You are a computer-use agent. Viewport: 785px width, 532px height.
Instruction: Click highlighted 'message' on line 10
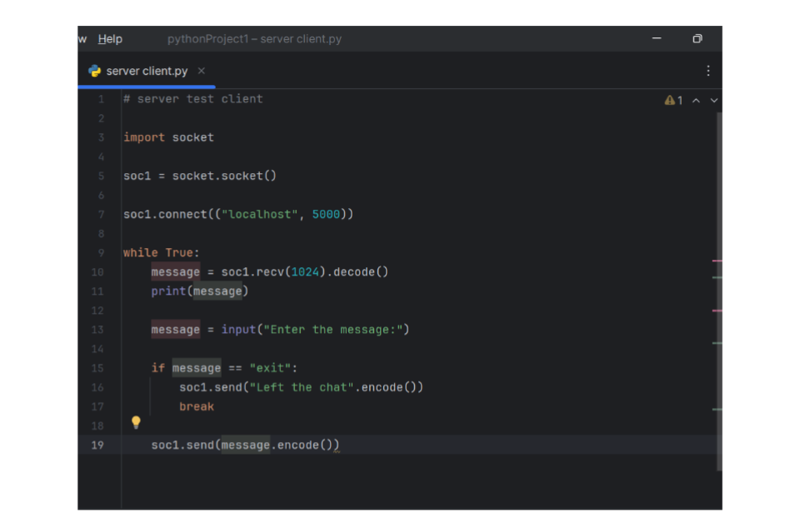tap(175, 272)
